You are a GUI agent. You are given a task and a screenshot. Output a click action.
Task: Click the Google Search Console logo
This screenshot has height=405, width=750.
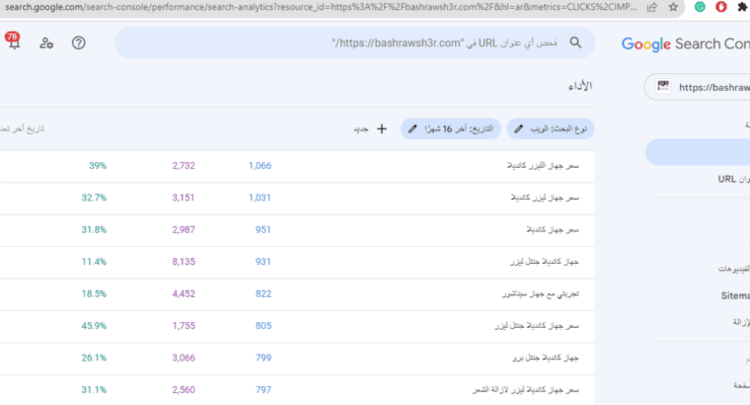[685, 44]
